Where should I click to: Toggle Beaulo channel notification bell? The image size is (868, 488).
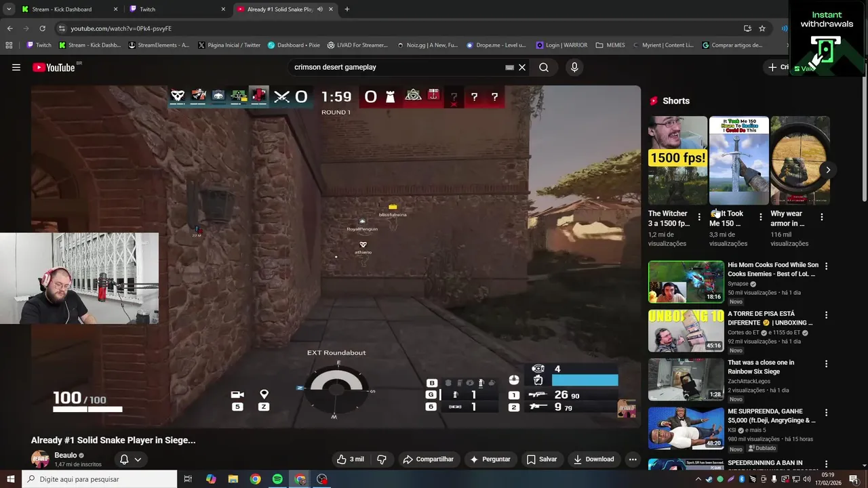point(124,460)
